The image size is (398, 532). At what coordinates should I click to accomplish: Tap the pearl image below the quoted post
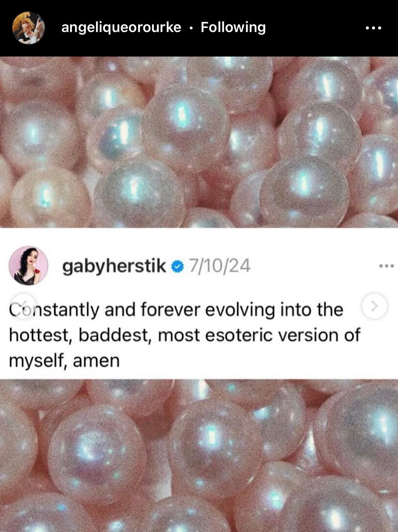[199, 456]
